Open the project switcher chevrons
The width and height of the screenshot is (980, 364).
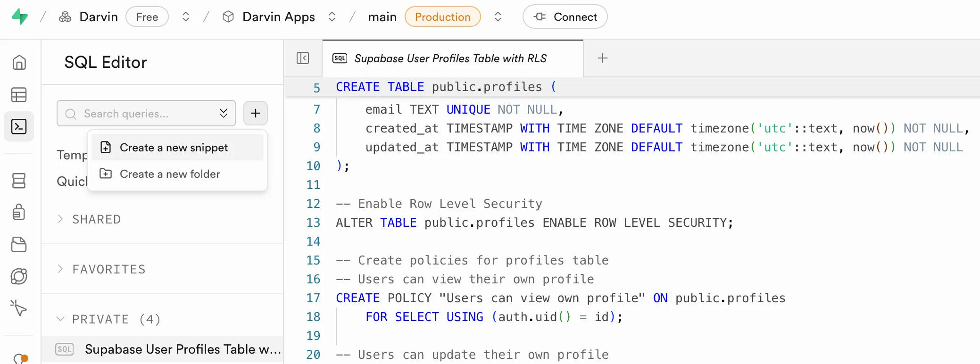tap(332, 17)
